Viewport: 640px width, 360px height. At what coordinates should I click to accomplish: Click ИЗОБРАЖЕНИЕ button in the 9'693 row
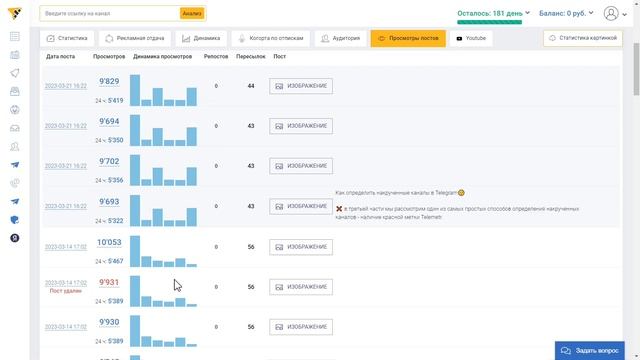[x=301, y=207]
